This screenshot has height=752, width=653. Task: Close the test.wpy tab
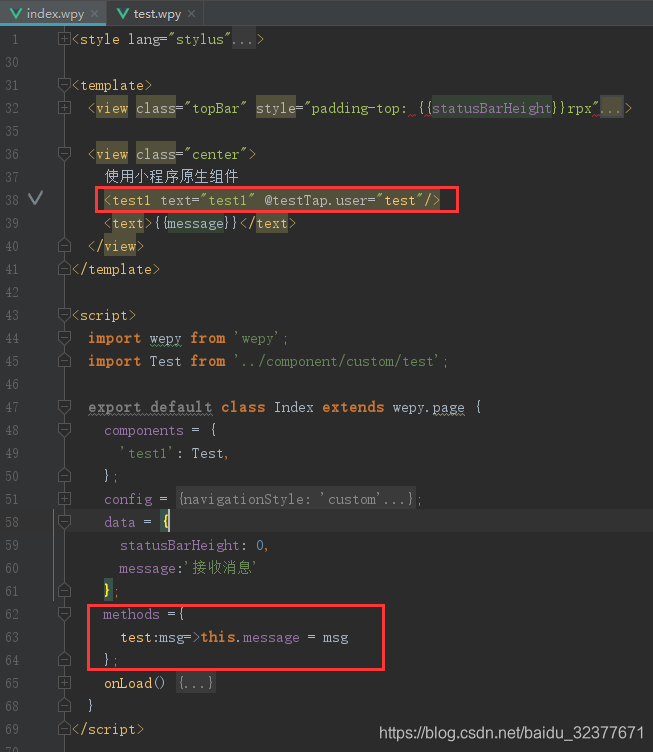tap(191, 13)
